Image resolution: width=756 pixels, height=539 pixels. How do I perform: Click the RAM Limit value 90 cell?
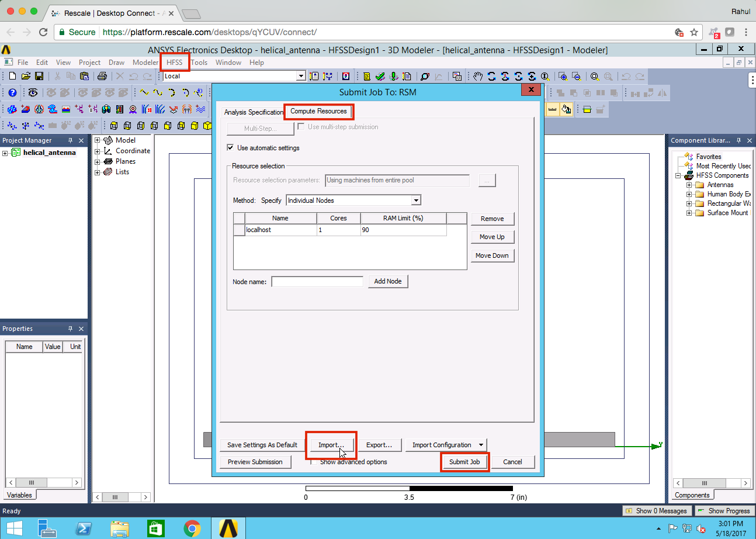click(x=403, y=230)
